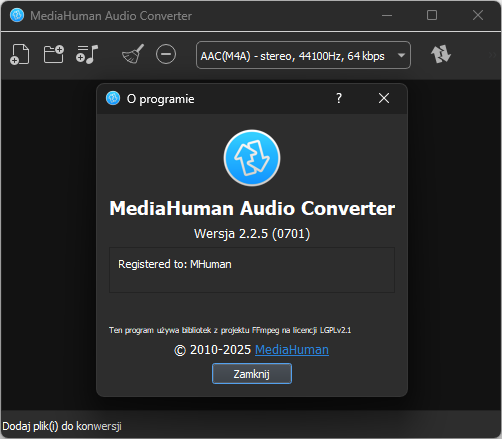Start conversion using the arrows toolbar icon

pos(441,54)
